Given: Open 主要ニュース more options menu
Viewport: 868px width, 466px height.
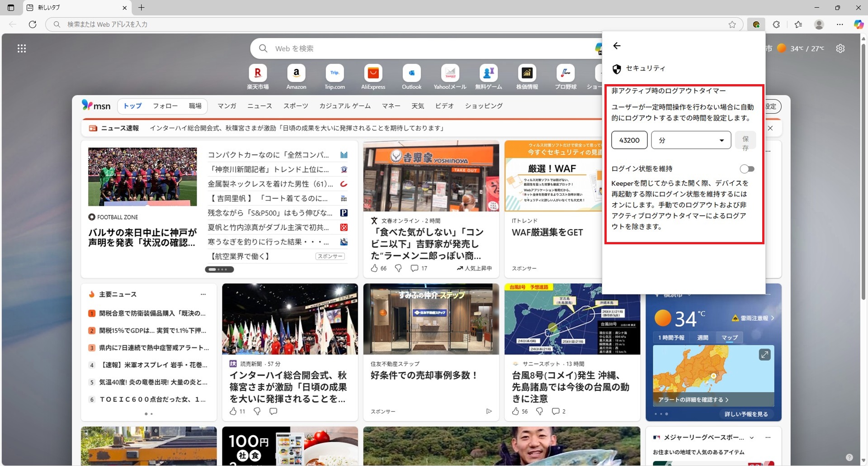Looking at the screenshot, I should 203,295.
